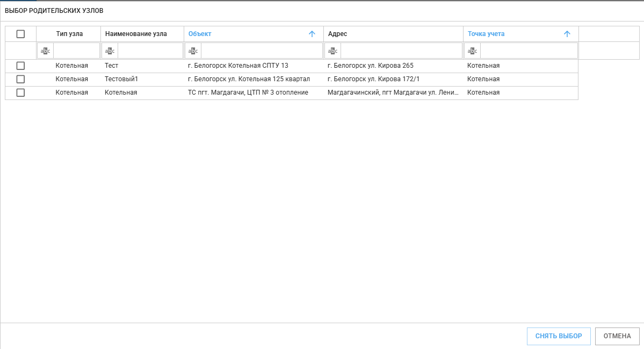
Task: Sort table by Адрес column header
Action: point(338,34)
